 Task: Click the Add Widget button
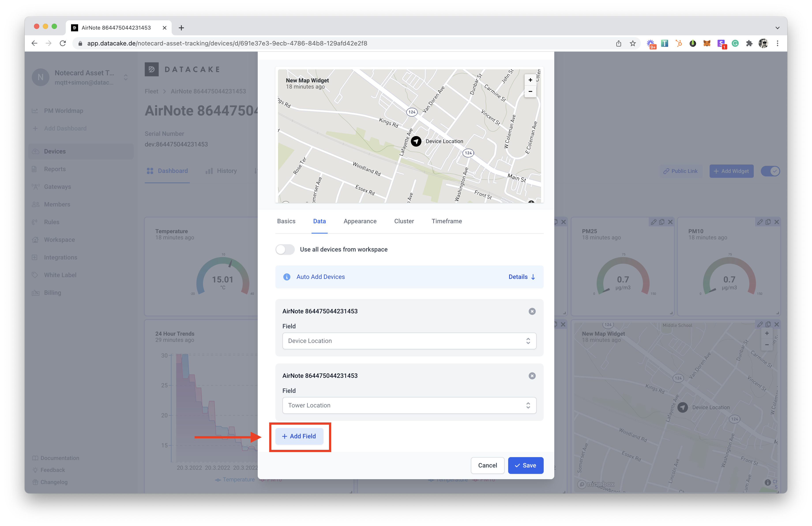coord(731,171)
